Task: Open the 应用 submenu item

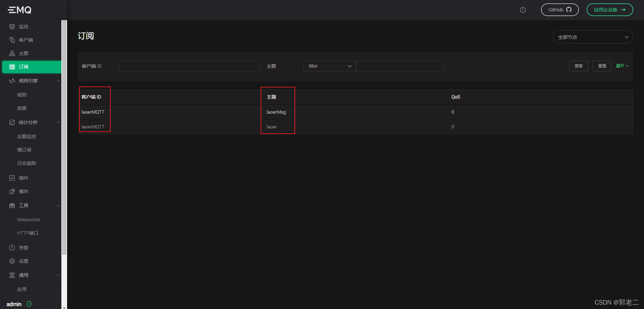Action: (22, 289)
